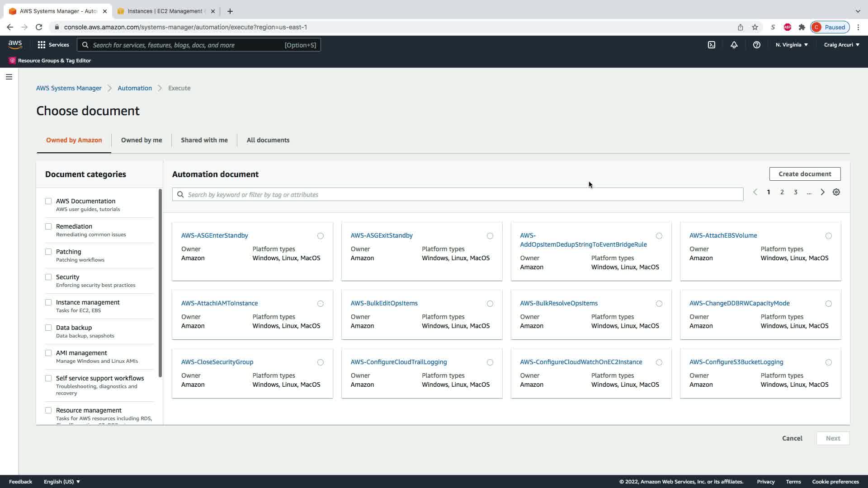Enable the Security category checkbox
The width and height of the screenshot is (868, 488).
(48, 277)
